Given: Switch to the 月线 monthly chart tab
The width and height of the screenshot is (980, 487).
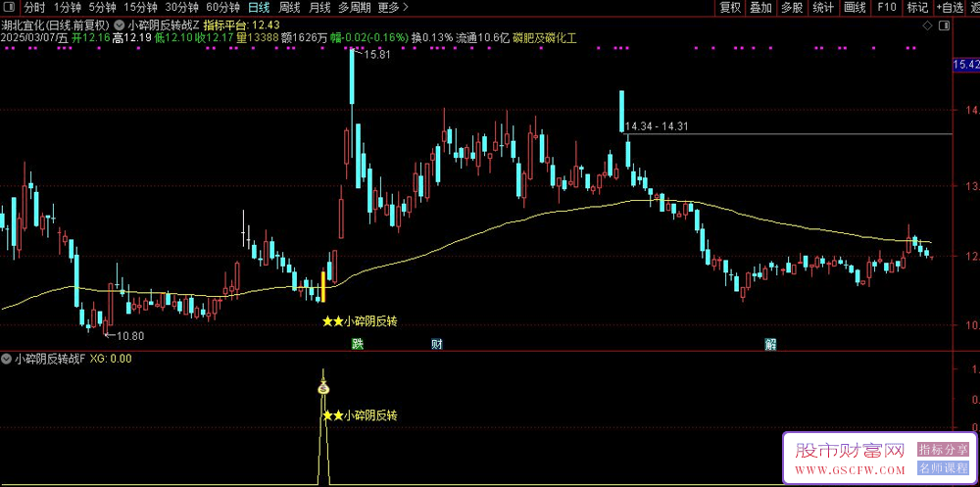Looking at the screenshot, I should (x=319, y=8).
